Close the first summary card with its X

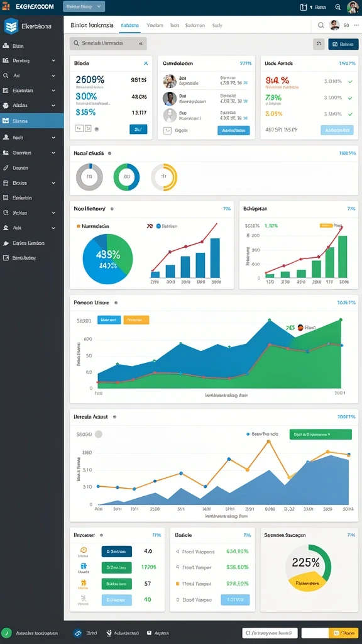pyautogui.click(x=146, y=64)
